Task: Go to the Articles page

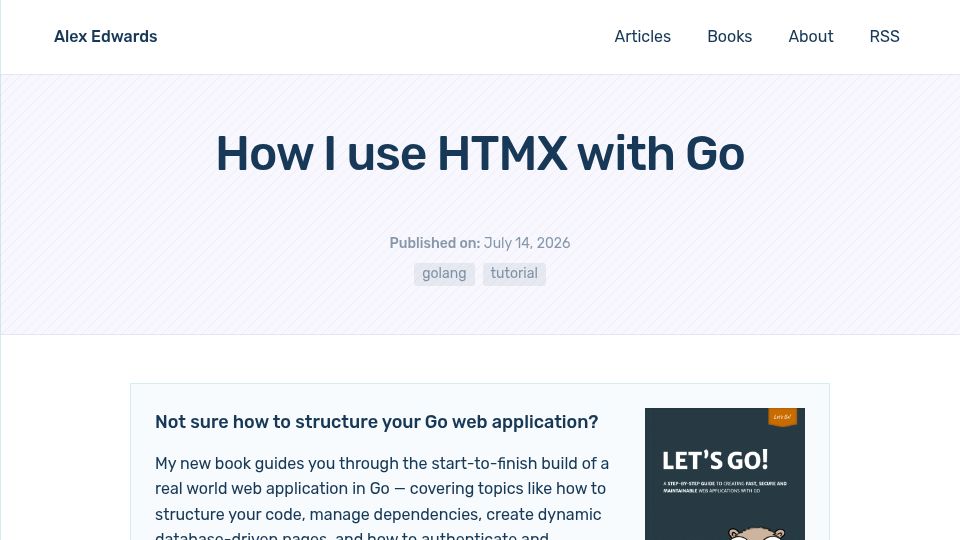Action: [642, 37]
